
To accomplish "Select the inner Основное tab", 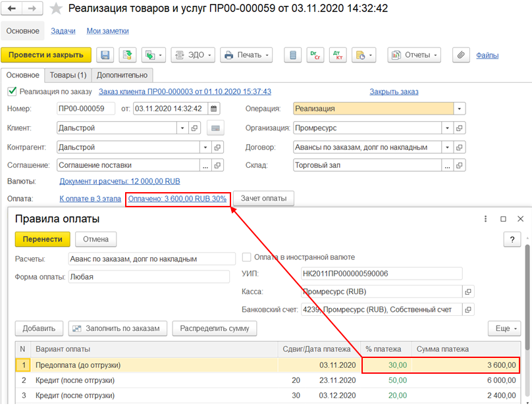I will coord(23,75).
